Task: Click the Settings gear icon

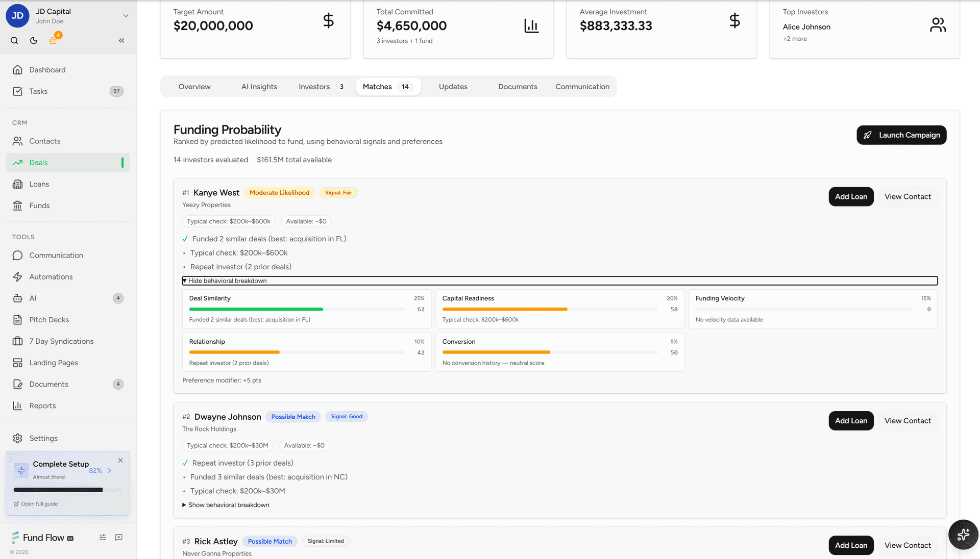Action: [18, 438]
